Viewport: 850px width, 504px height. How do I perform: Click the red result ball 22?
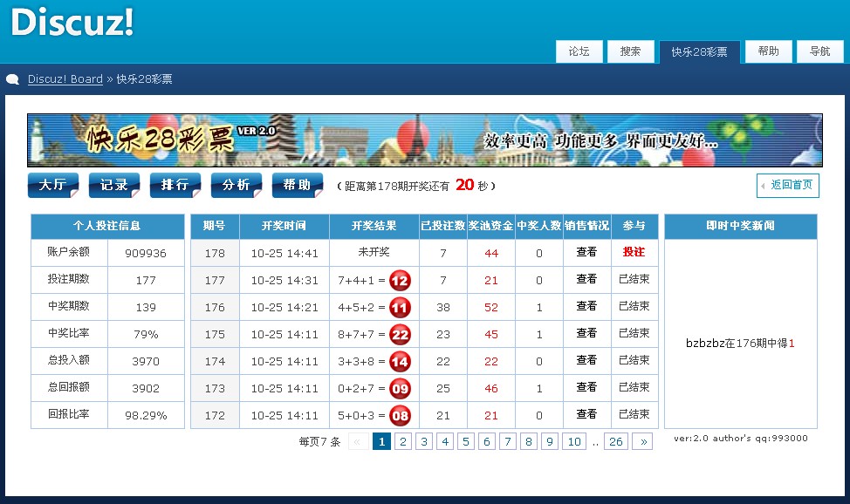pos(400,335)
